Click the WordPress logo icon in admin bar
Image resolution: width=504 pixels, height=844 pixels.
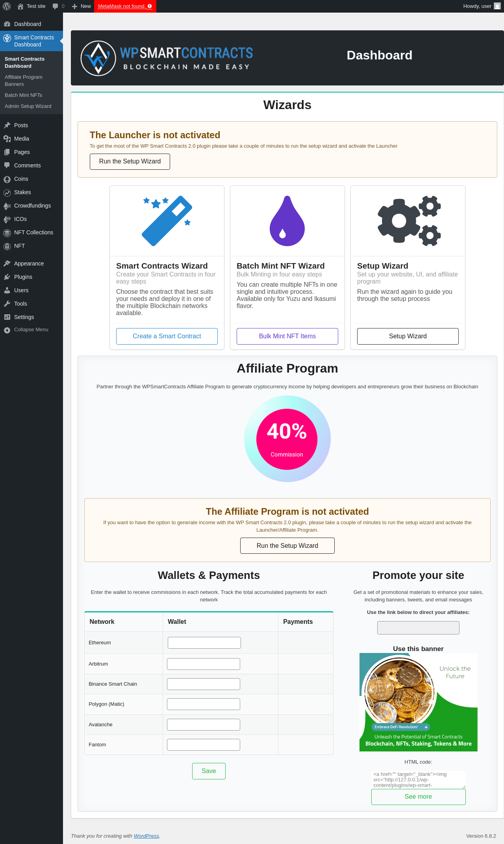click(x=7, y=6)
